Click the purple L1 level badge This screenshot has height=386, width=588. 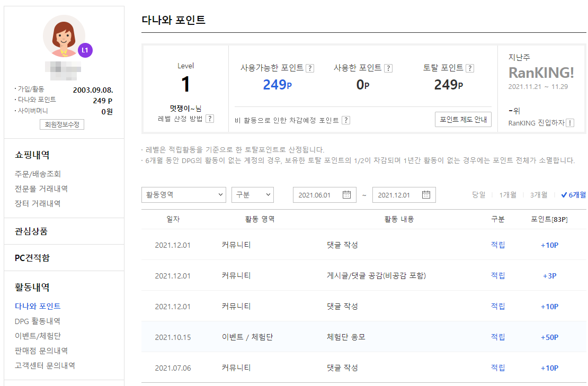click(x=85, y=50)
